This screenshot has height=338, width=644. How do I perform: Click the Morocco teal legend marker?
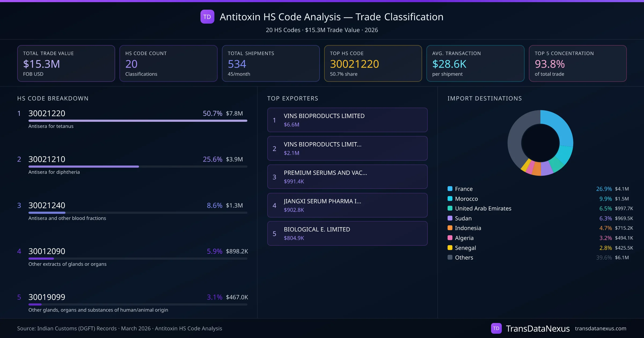(x=450, y=199)
